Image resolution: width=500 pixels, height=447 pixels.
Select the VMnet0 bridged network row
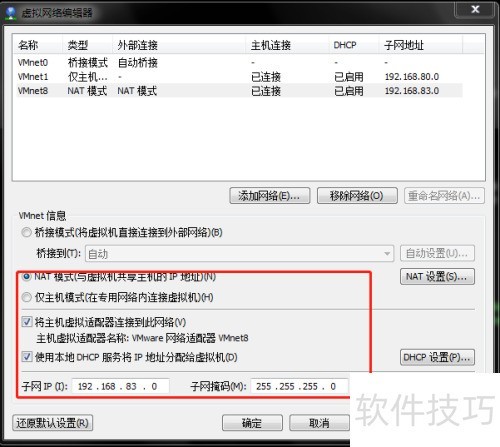pos(239,62)
